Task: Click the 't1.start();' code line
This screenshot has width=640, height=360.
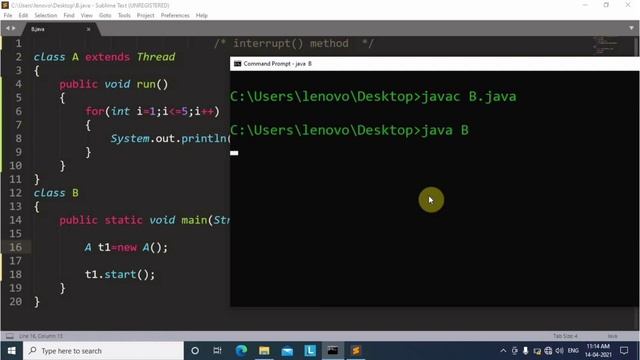Action: coord(120,274)
